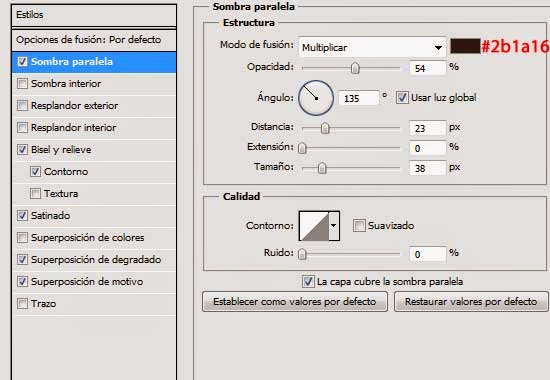Screen dimensions: 550x380
Task: Open the Satinado settings row
Action: coord(94,216)
